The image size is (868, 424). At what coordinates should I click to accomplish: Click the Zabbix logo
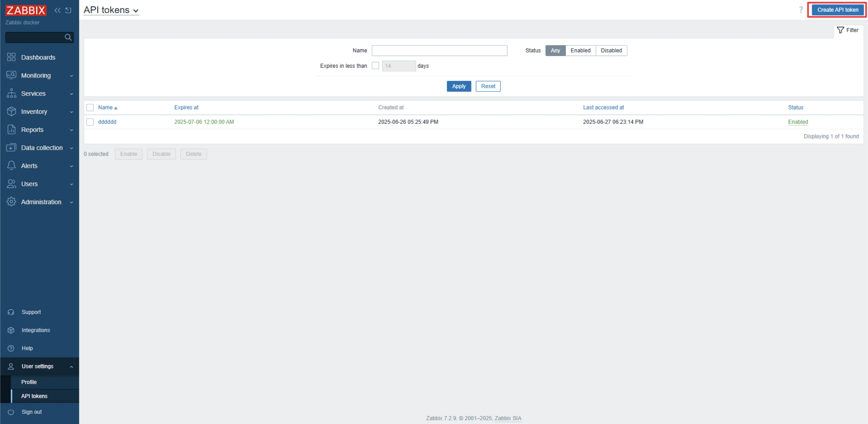(26, 10)
